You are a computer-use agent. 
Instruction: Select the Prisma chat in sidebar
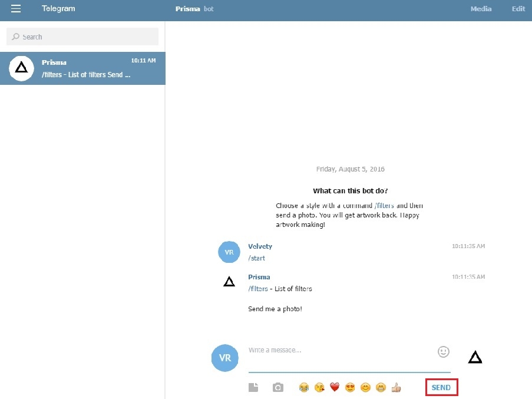click(82, 68)
